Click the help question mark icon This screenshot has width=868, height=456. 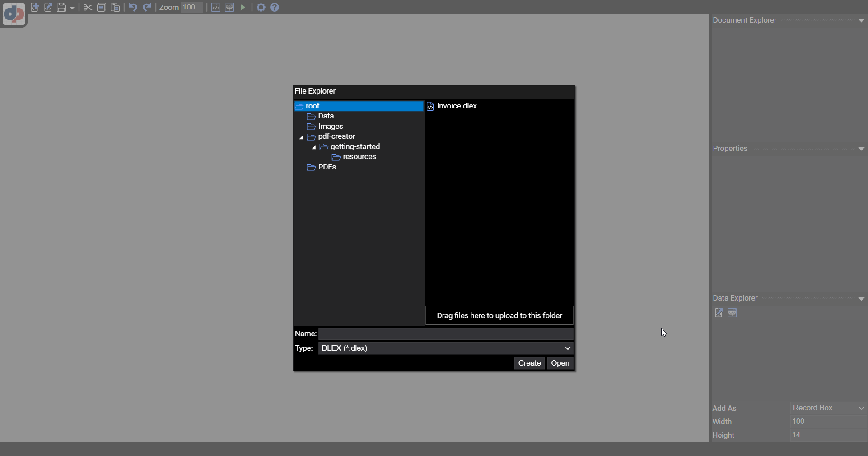pyautogui.click(x=275, y=7)
